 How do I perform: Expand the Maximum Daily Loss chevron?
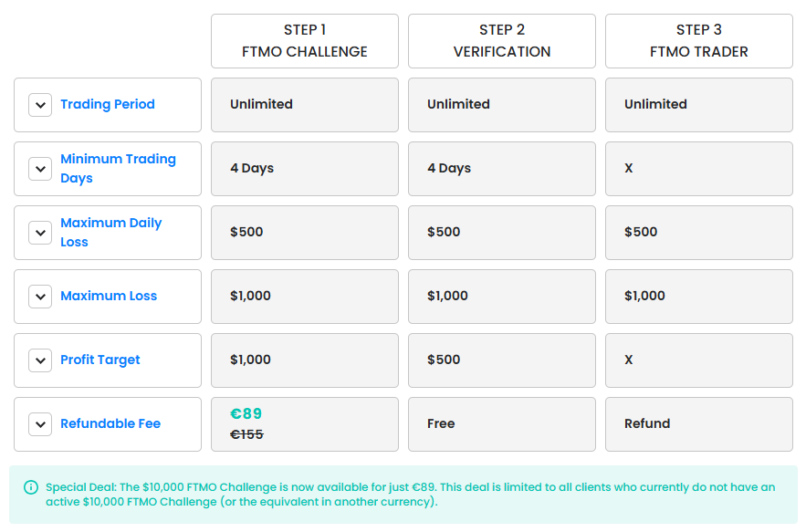(40, 233)
